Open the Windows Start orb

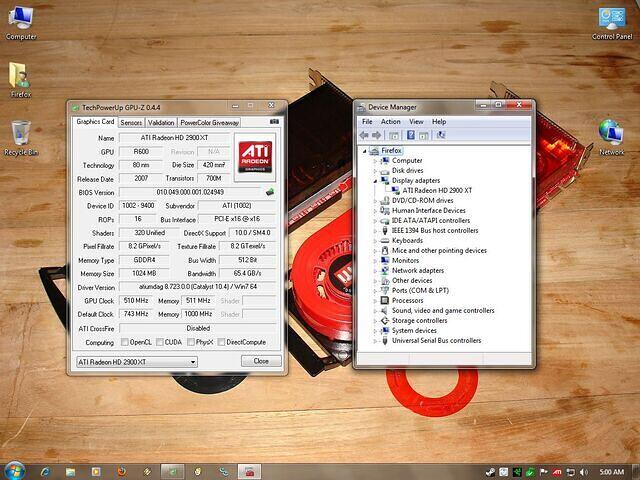click(15, 471)
